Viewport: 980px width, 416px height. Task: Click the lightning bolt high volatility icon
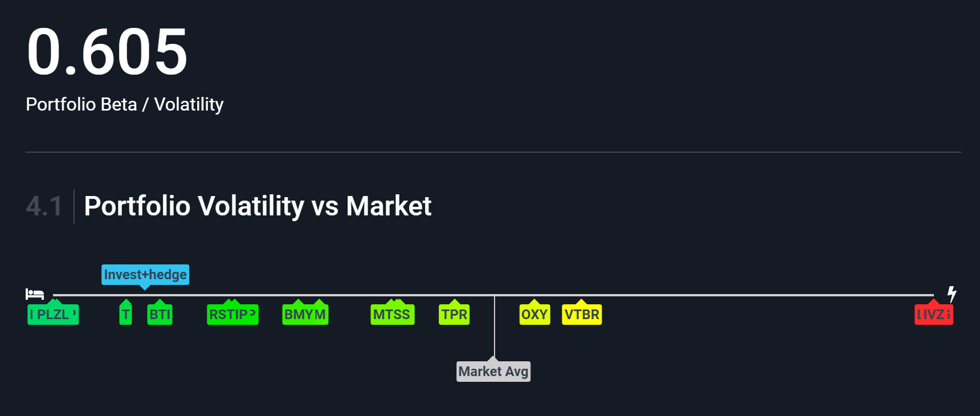[x=952, y=294]
